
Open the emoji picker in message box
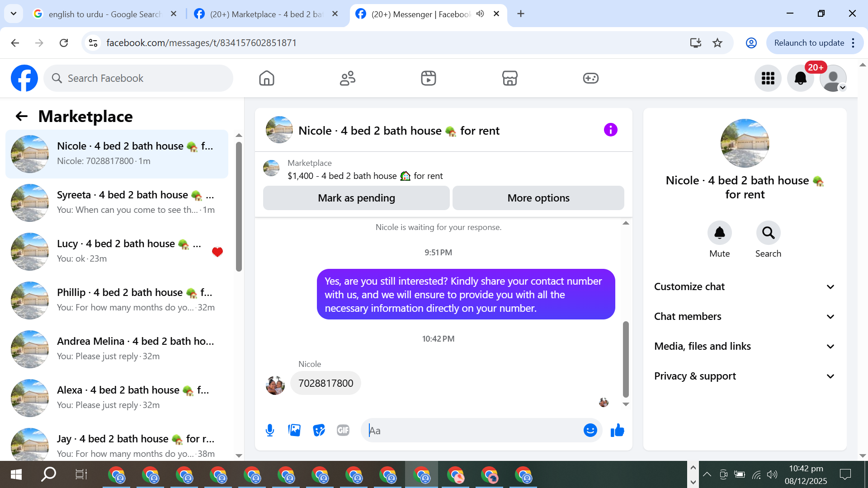coord(590,430)
